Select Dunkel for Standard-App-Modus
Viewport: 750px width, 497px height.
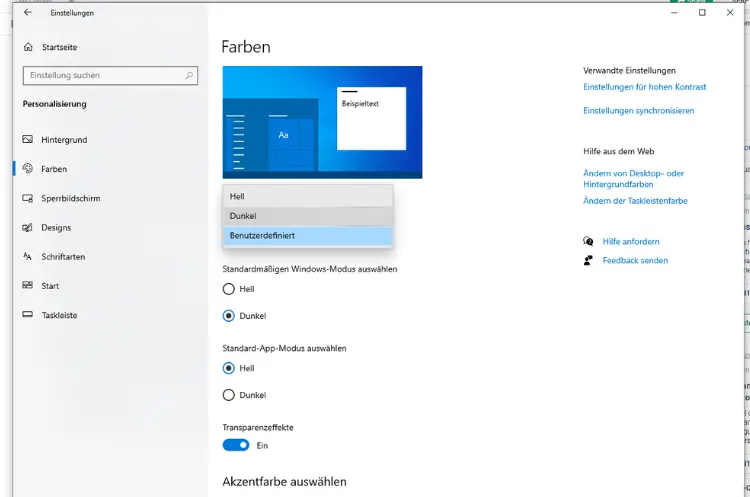[229, 395]
